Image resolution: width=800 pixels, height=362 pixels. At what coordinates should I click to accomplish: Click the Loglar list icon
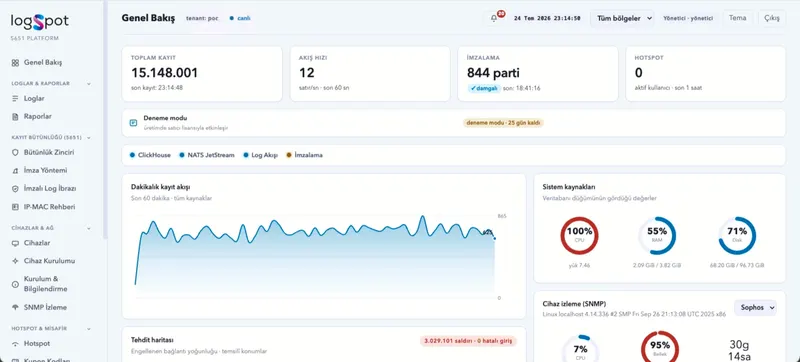pos(15,98)
